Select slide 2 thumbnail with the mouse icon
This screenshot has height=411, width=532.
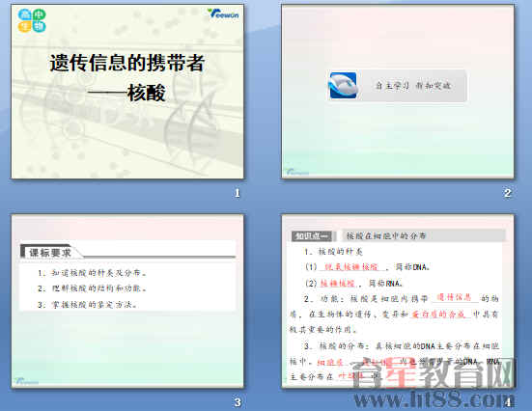pyautogui.click(x=397, y=92)
